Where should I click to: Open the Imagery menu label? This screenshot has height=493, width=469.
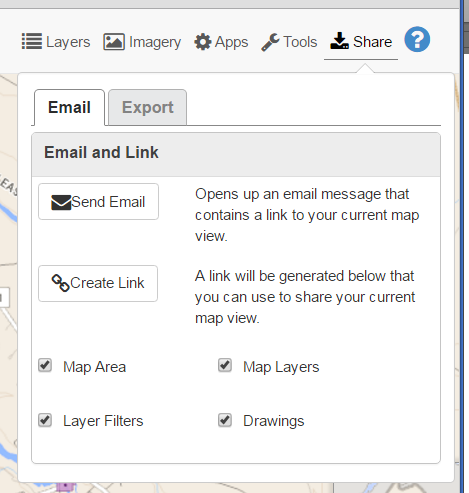tap(155, 42)
